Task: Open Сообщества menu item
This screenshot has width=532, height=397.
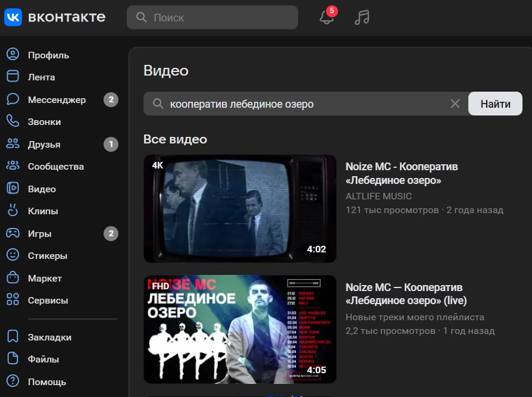Action: (56, 166)
